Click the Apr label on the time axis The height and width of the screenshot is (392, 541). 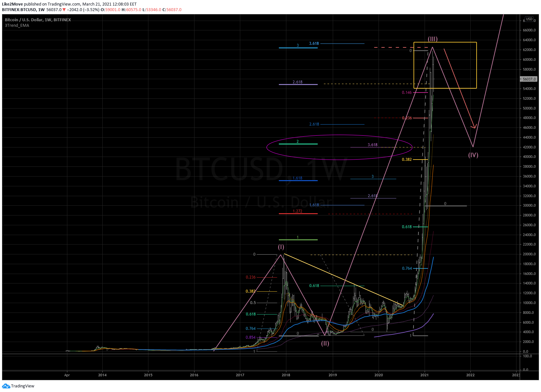click(67, 375)
